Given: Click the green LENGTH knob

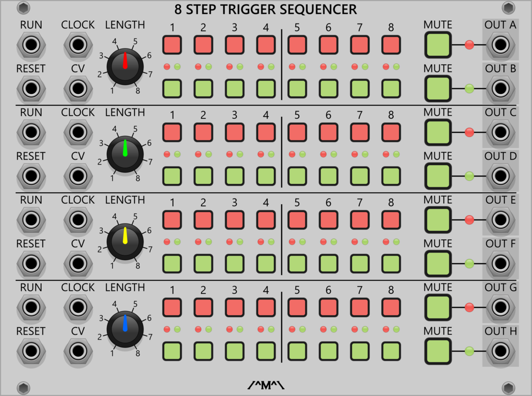Looking at the screenshot, I should coord(125,154).
